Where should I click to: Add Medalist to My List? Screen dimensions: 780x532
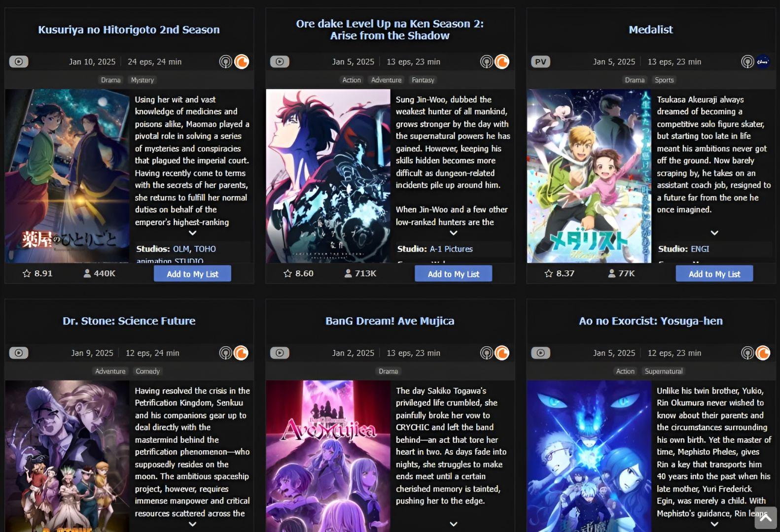pos(714,274)
